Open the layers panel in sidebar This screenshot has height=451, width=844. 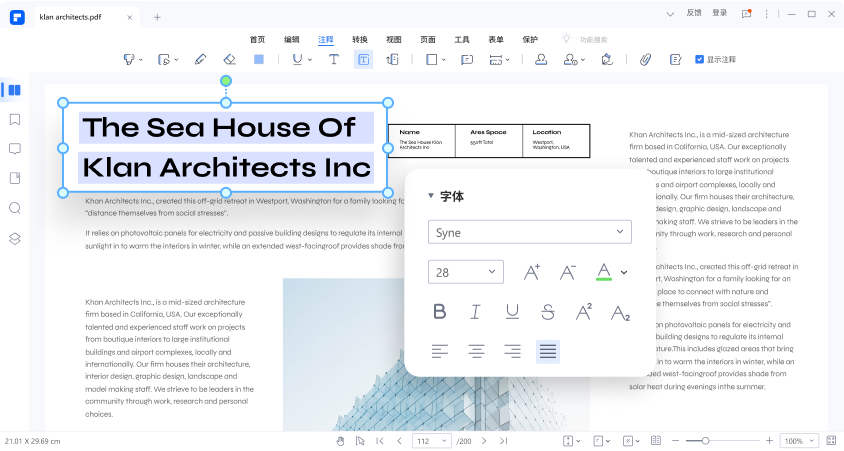point(15,238)
